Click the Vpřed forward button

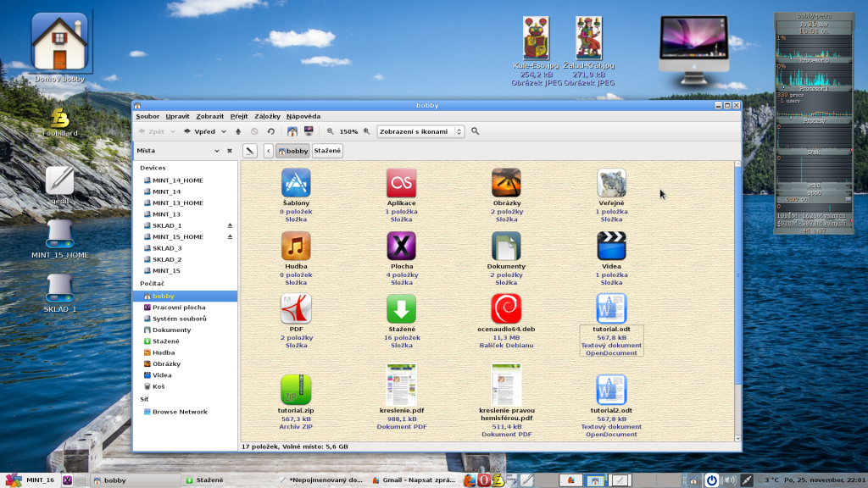199,131
